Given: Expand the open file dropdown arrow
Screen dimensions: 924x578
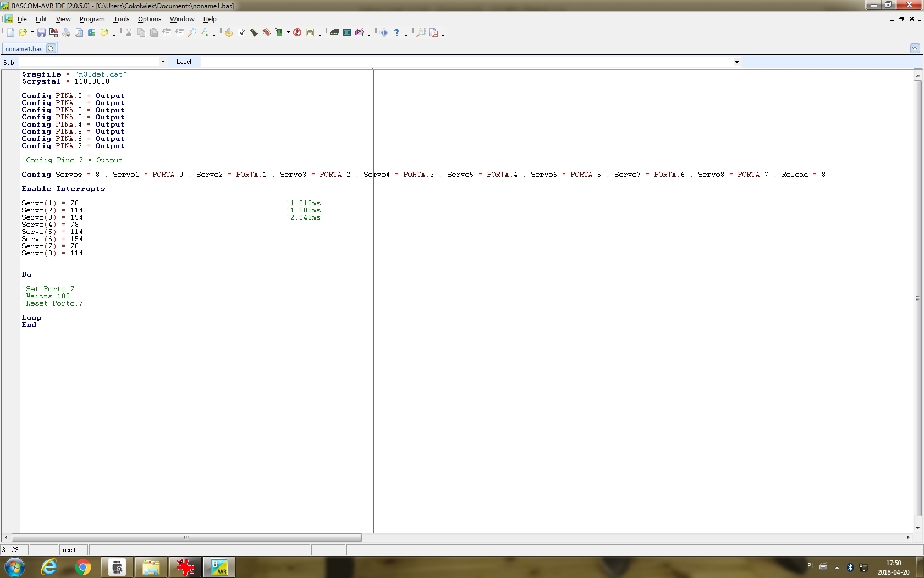Looking at the screenshot, I should pos(32,33).
